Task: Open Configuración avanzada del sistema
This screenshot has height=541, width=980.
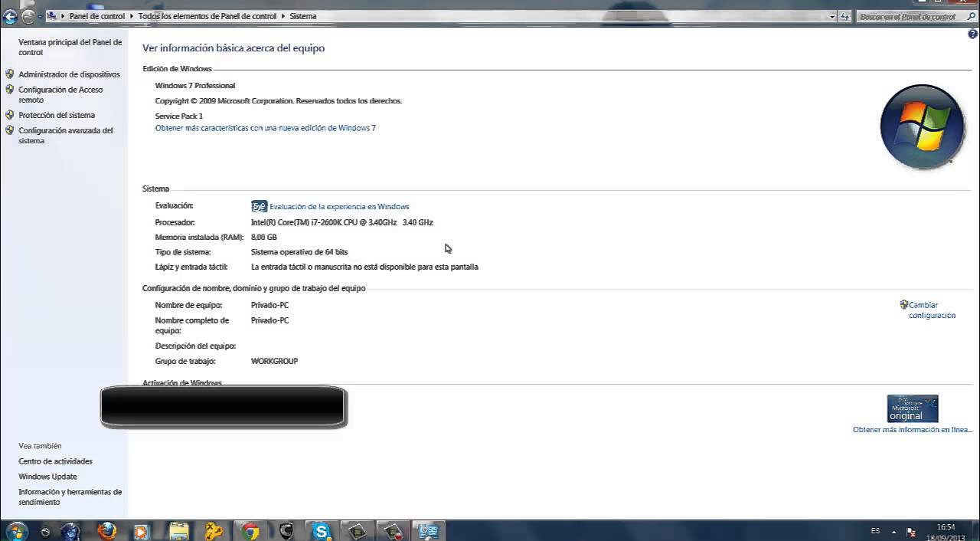Action: 66,136
